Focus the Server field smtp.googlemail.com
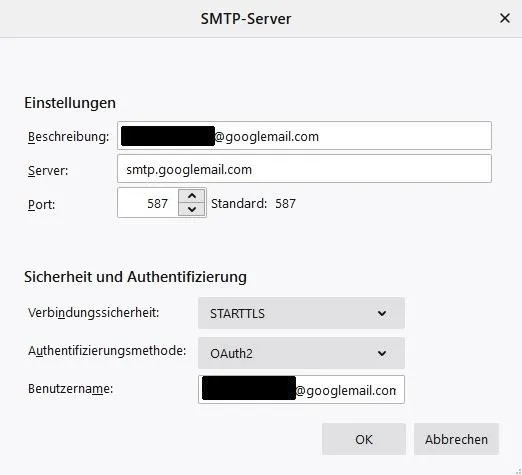522x475 pixels. [x=304, y=169]
